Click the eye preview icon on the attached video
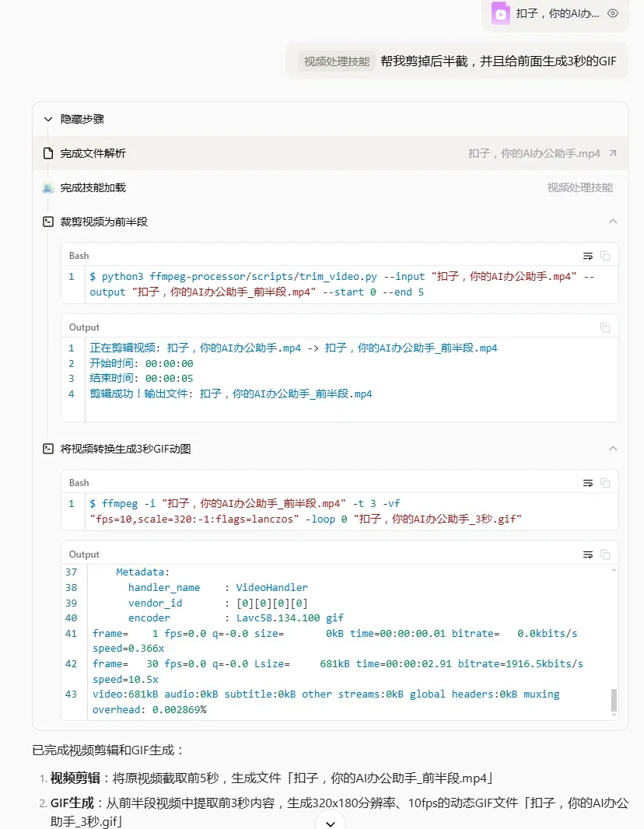 [x=613, y=13]
